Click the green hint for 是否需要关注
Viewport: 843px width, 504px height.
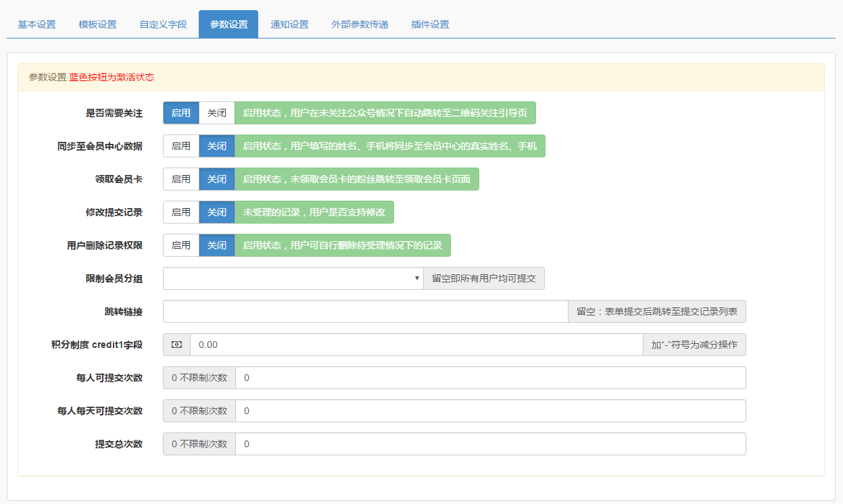(x=385, y=113)
